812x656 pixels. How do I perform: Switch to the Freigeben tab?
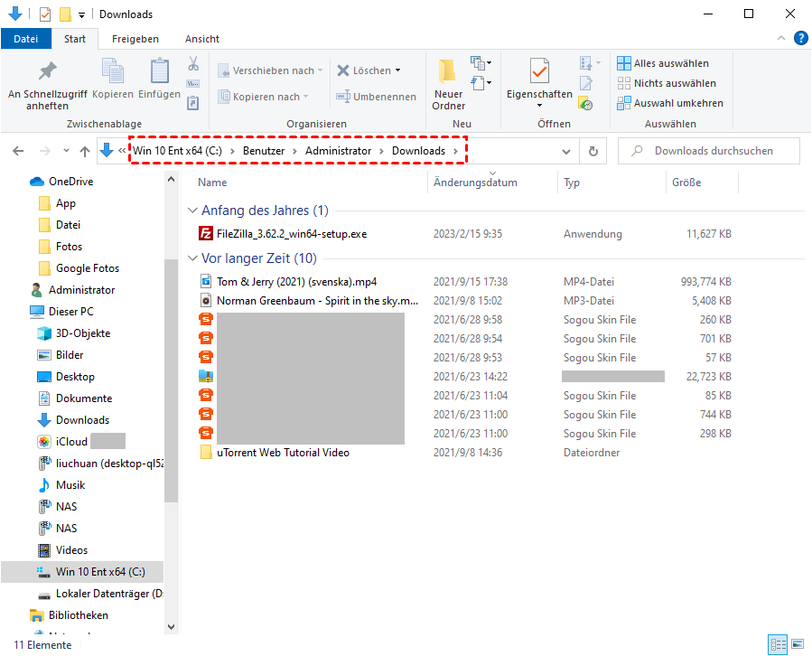click(135, 39)
